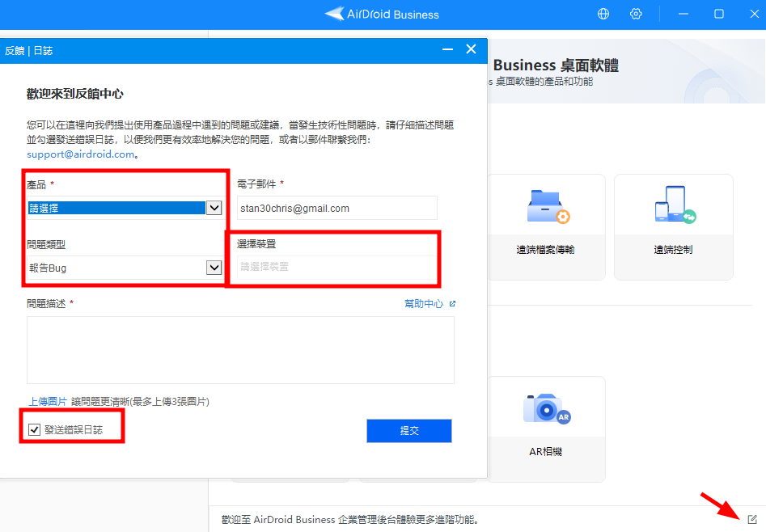Open the 幫助中心 help link

[x=424, y=303]
